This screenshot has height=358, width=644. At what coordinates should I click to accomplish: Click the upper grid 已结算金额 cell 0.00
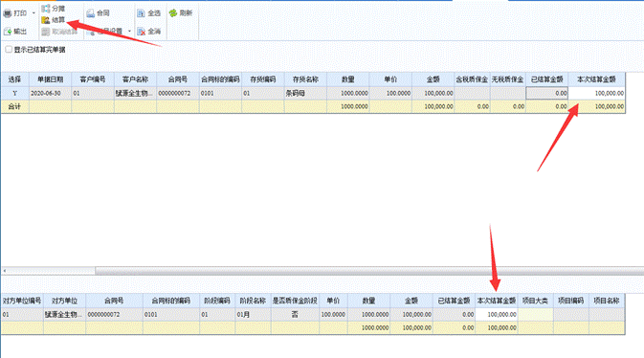pos(547,93)
